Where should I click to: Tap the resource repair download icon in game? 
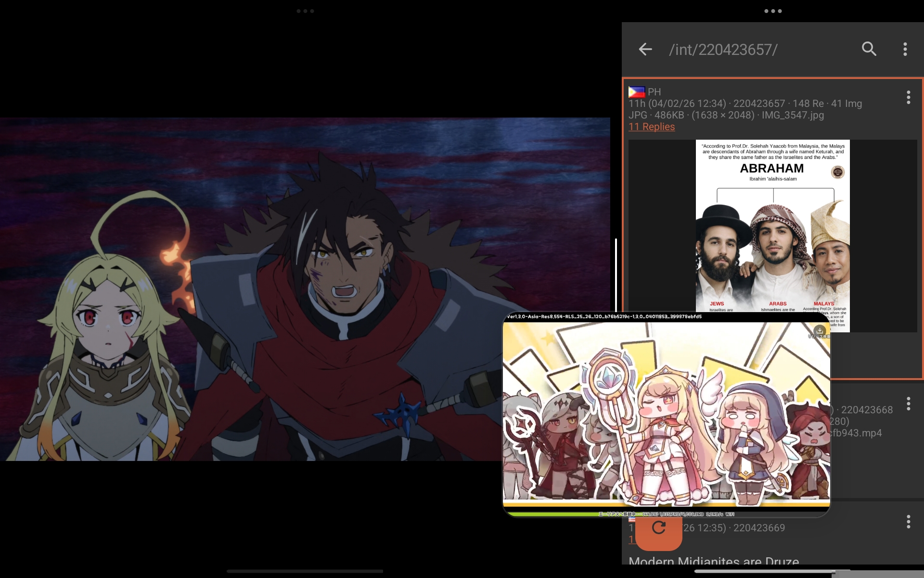pos(819,330)
